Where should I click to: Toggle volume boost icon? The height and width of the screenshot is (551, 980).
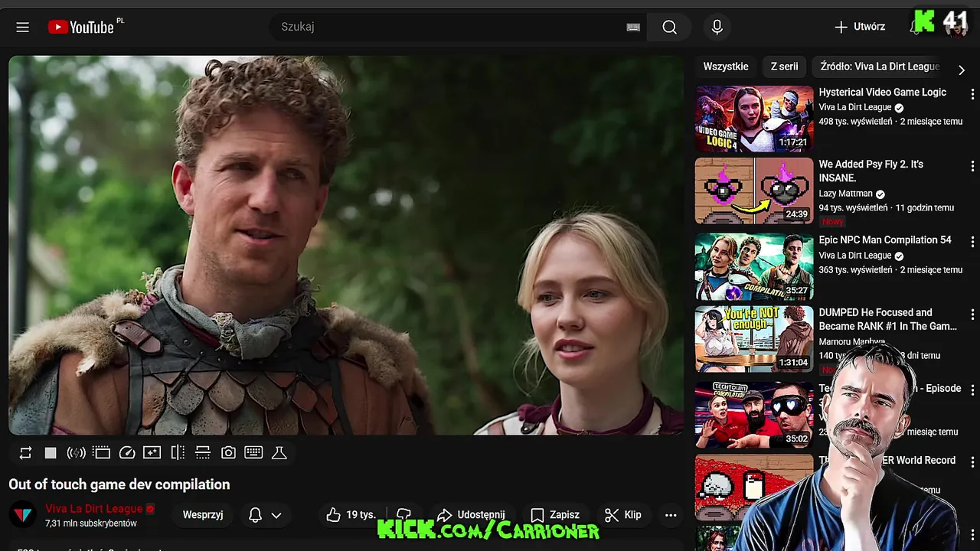click(x=76, y=453)
